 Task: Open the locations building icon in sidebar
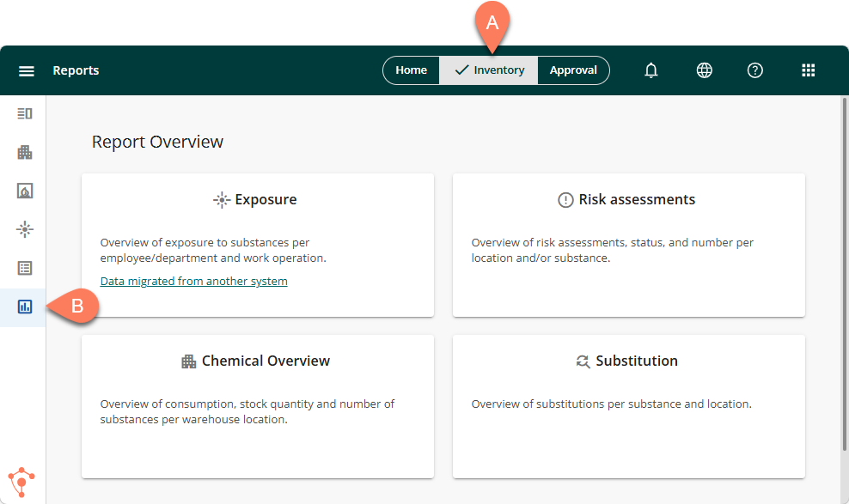(25, 152)
